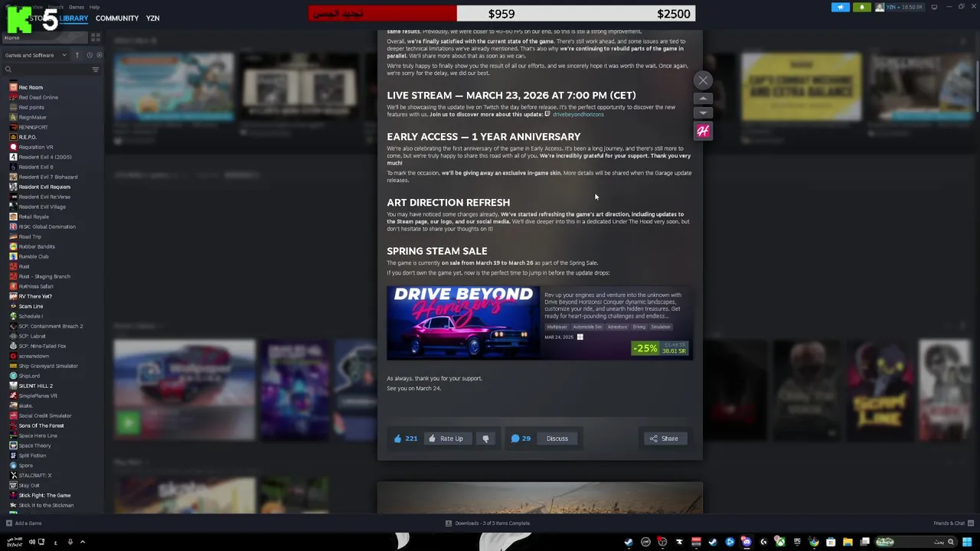Open the LIBRARY tab
980x551 pixels.
(73, 18)
